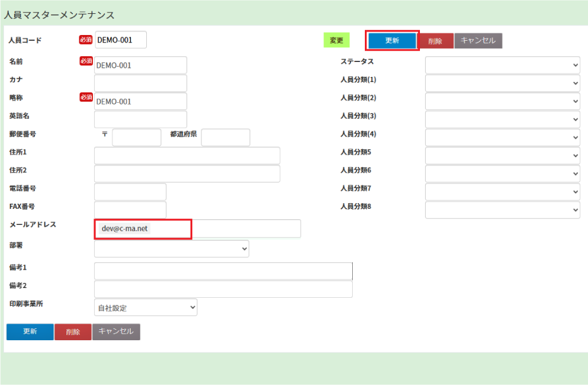Open the ステータス dropdown
The height and width of the screenshot is (385, 588).
tap(502, 65)
